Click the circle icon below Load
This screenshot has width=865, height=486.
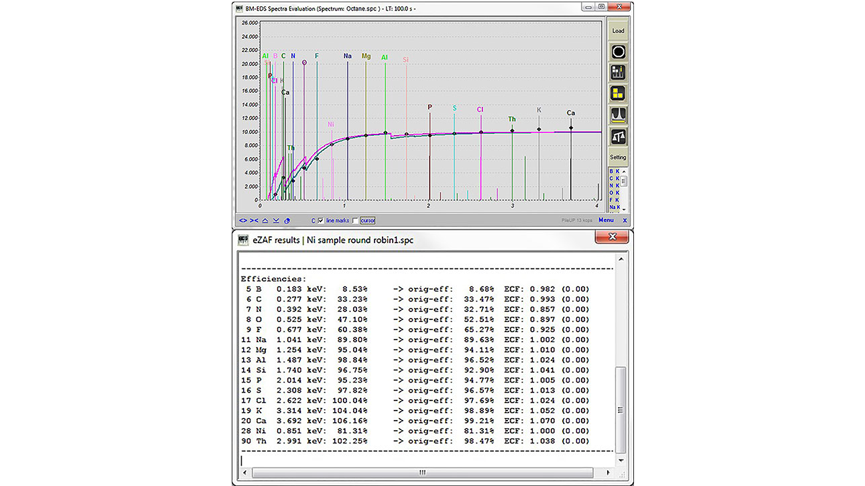tap(618, 52)
